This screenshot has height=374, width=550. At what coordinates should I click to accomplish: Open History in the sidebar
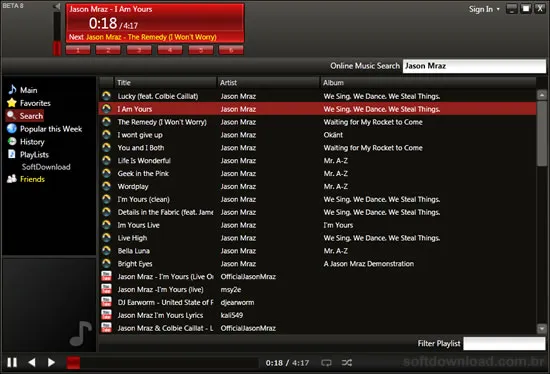coord(32,142)
